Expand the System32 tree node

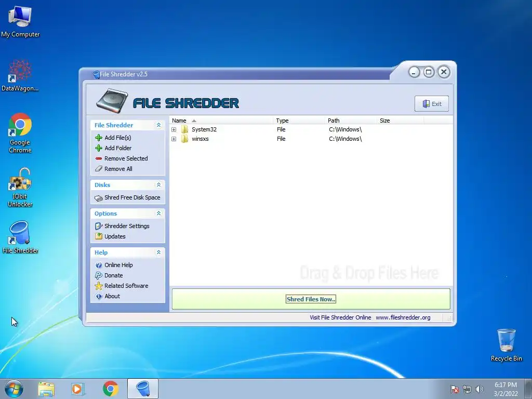[x=174, y=129]
